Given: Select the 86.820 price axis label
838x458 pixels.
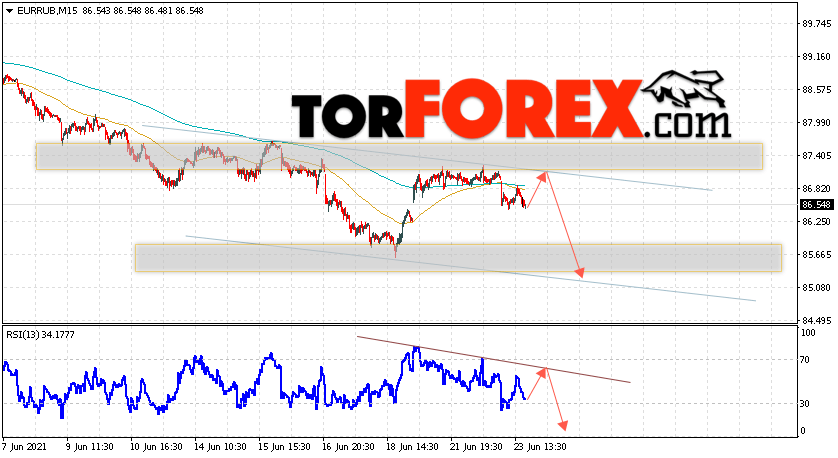Looking at the screenshot, I should click(x=817, y=189).
